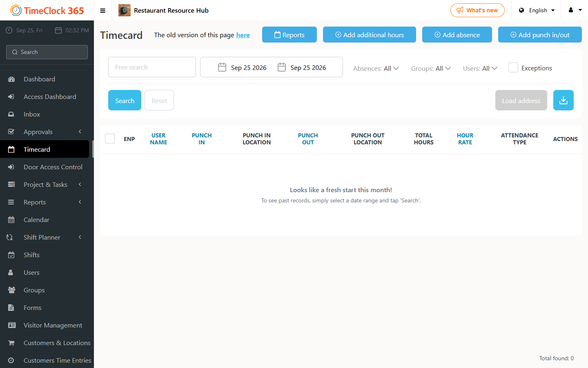
Task: Open Customers Time Entries menu item
Action: (x=47, y=361)
